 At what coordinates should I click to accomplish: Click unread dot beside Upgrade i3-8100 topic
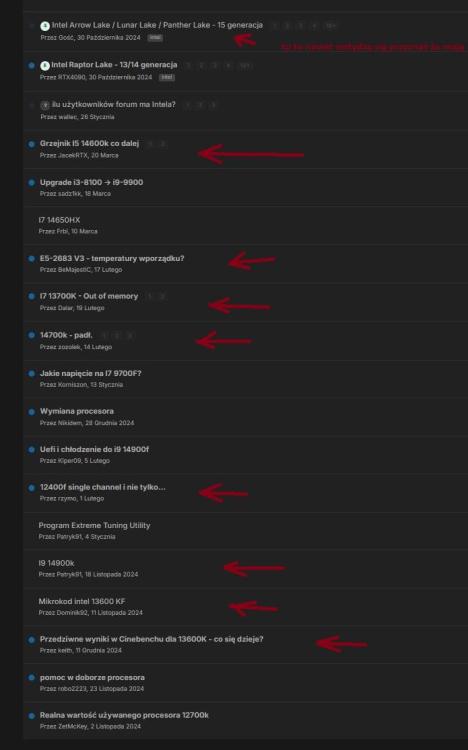pyautogui.click(x=32, y=183)
